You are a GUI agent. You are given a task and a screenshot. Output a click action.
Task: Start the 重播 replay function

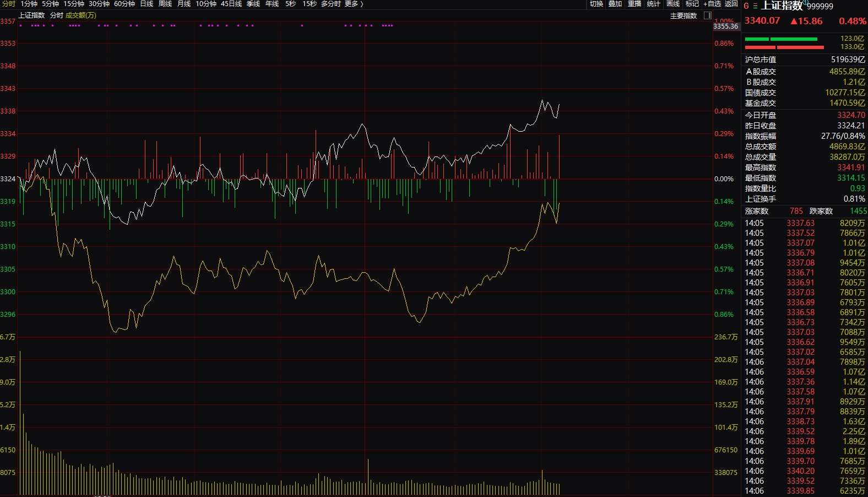634,4
